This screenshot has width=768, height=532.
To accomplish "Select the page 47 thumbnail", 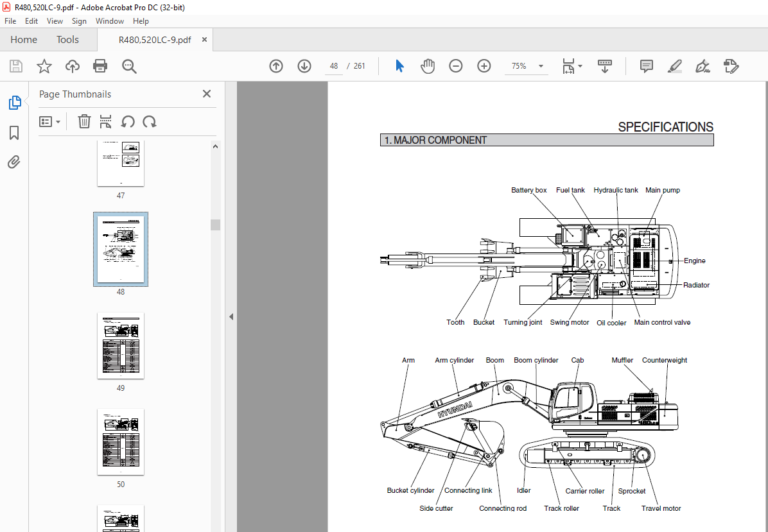I will [x=121, y=164].
